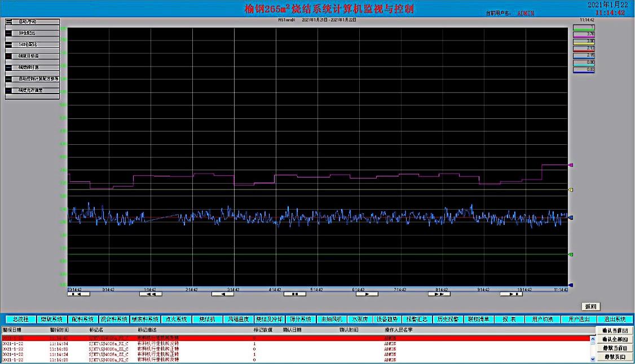Step the trend forward one interval
This screenshot has height=364, width=635.
pos(367,294)
